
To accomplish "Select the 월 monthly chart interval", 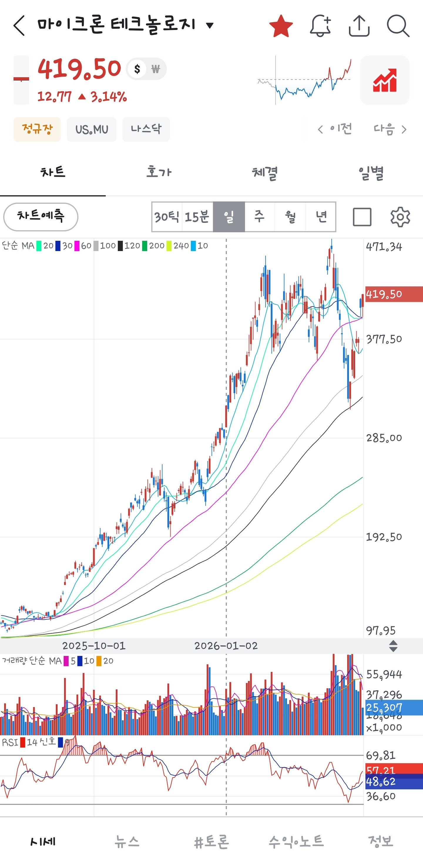I will tap(290, 217).
